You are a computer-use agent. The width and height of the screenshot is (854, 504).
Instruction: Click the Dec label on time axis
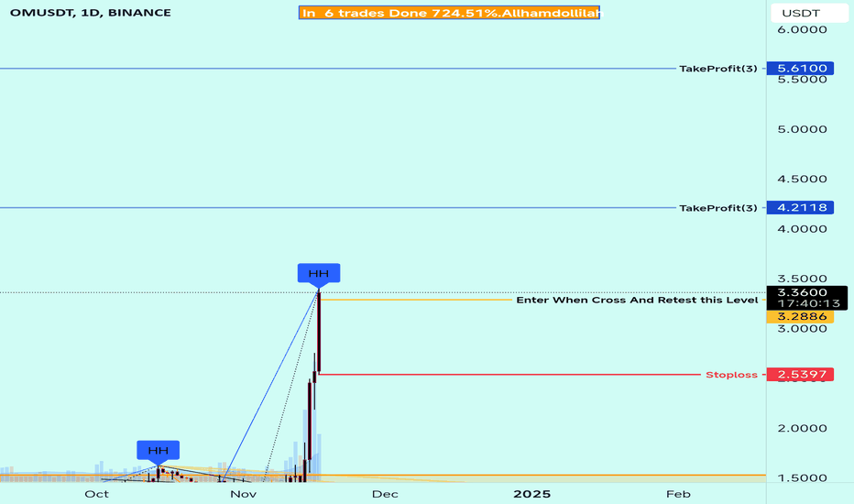pos(385,494)
